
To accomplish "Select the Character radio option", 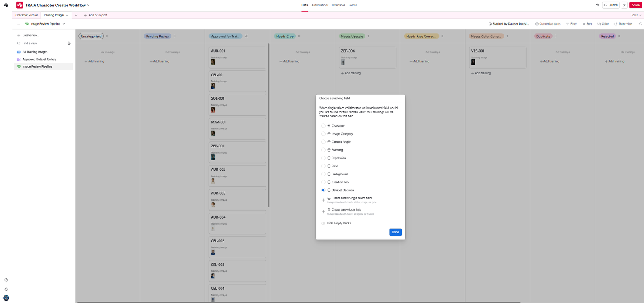I will click(x=323, y=126).
